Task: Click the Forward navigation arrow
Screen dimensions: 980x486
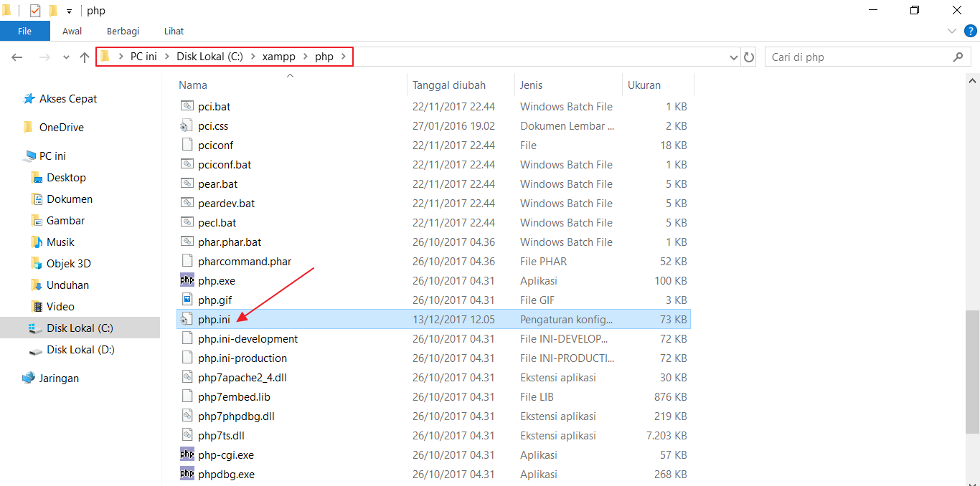Action: (x=44, y=57)
